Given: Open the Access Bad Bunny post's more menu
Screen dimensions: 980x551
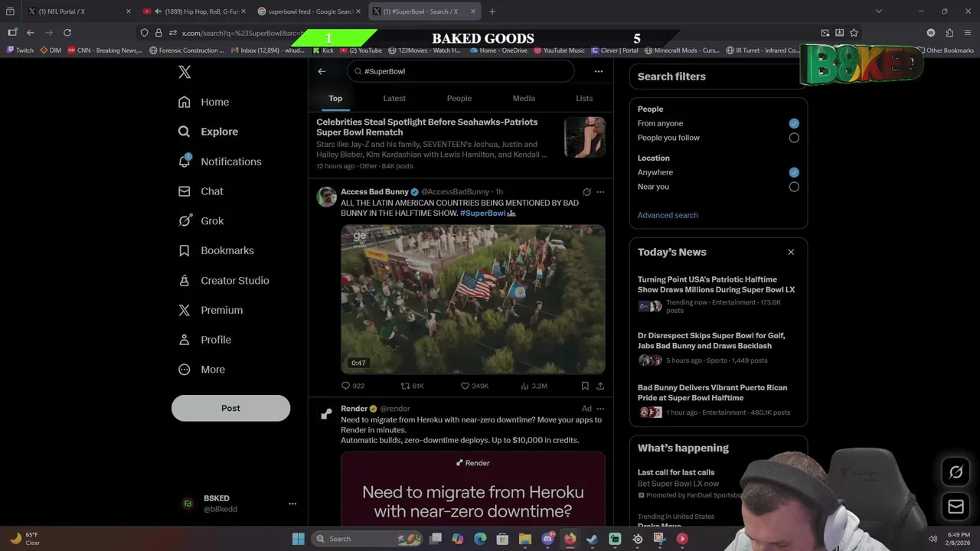Looking at the screenshot, I should (x=600, y=192).
